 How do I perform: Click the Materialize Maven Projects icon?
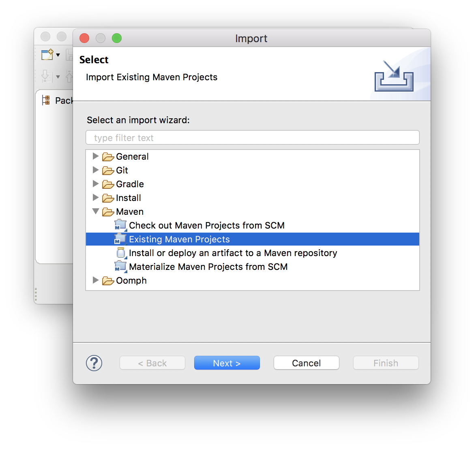point(120,267)
